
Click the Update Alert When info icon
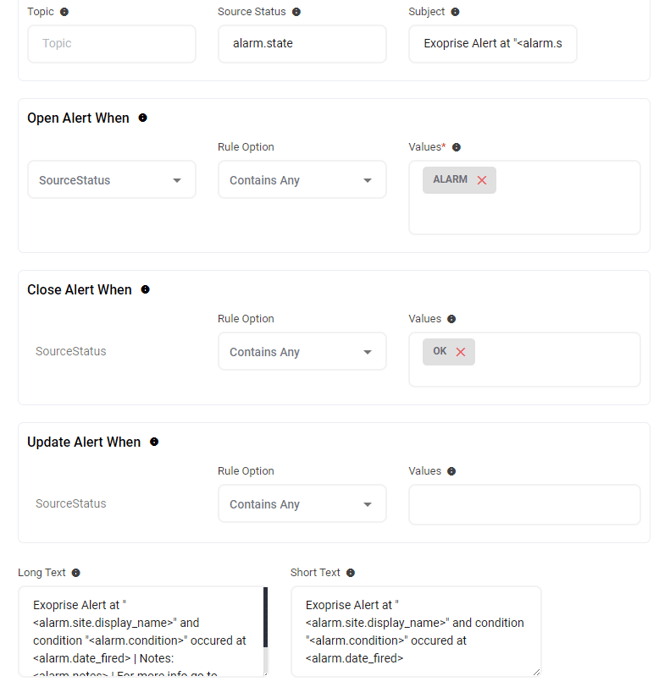click(x=154, y=442)
